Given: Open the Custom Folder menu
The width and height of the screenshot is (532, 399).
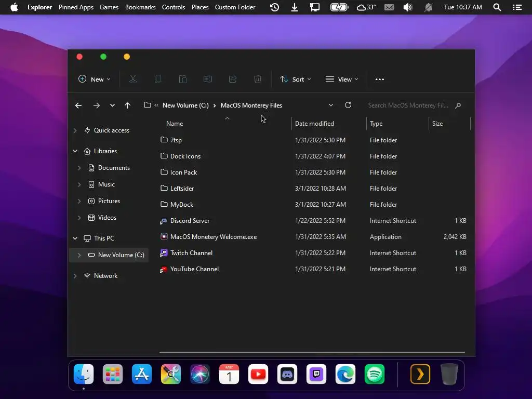Looking at the screenshot, I should point(235,7).
